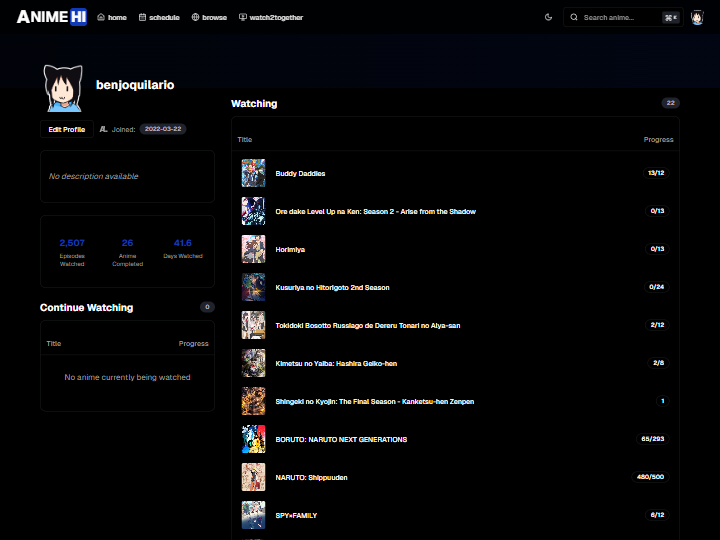Click the AnimeHI logo
The height and width of the screenshot is (540, 720).
pos(52,17)
